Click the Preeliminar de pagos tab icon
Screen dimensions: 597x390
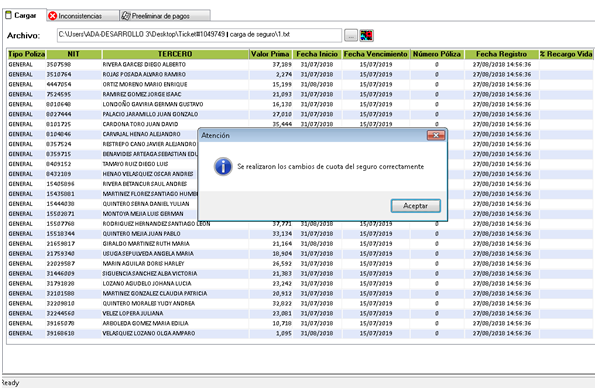pyautogui.click(x=125, y=16)
